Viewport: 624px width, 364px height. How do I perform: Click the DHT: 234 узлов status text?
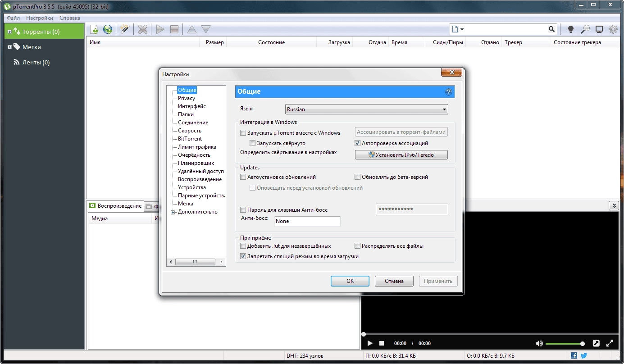(305, 356)
